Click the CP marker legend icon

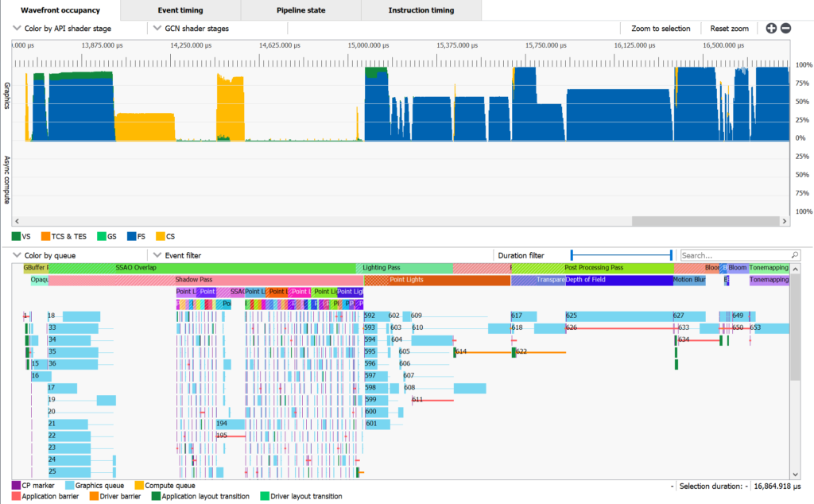coord(16,485)
